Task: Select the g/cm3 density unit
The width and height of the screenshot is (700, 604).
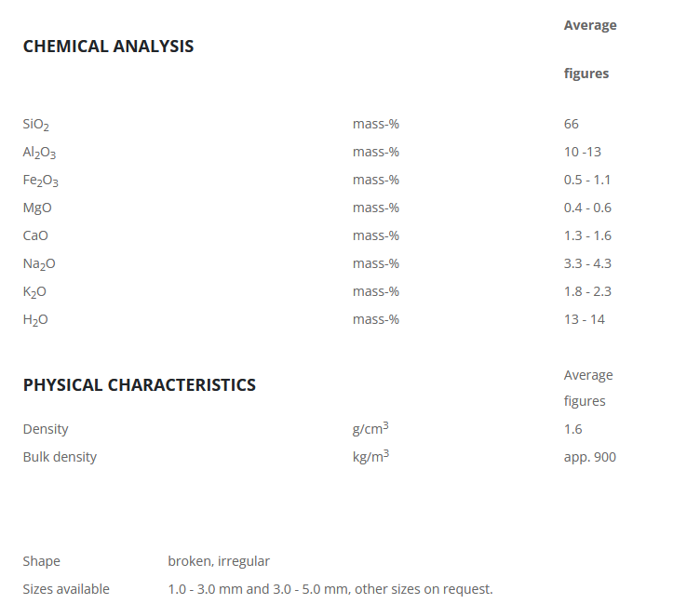Action: point(370,428)
